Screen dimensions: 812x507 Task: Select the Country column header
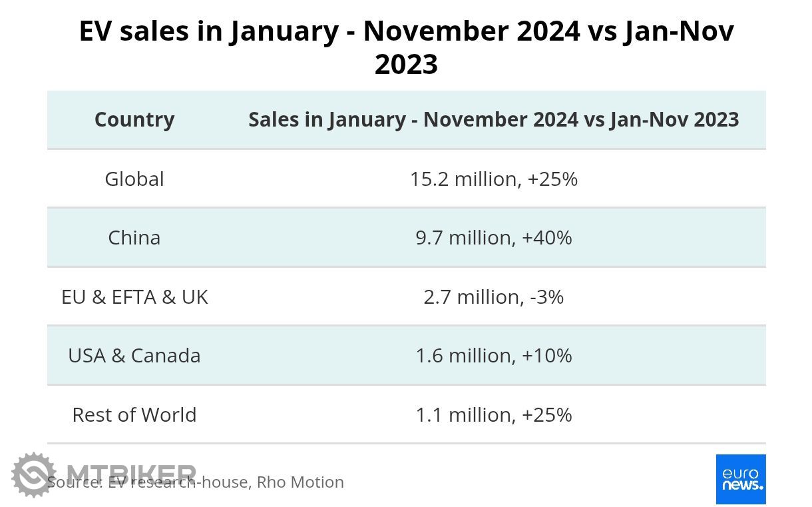point(134,119)
